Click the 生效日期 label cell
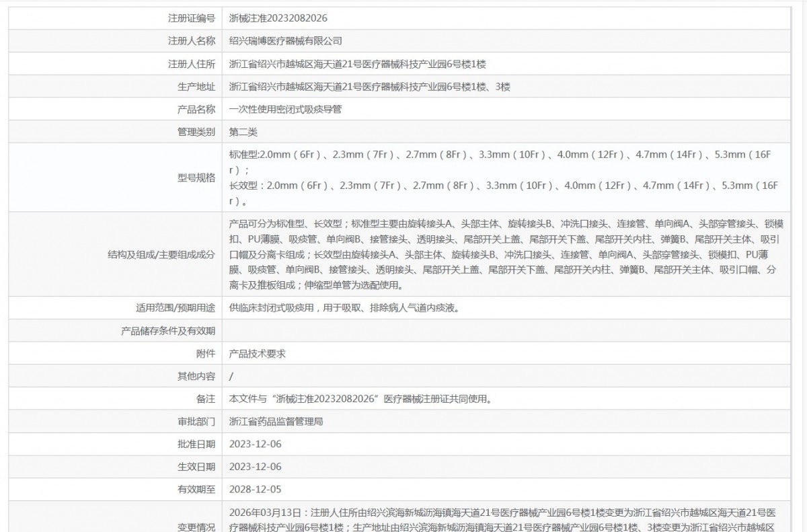 tap(196, 467)
